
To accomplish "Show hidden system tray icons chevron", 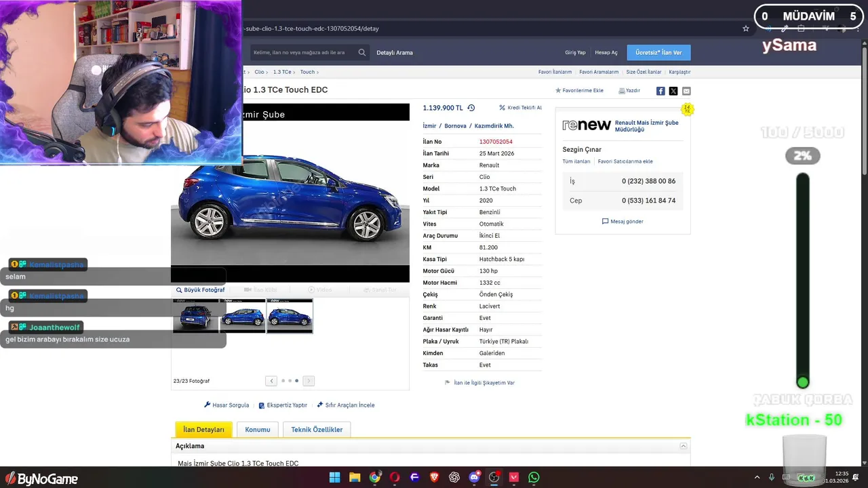I will coord(757,477).
